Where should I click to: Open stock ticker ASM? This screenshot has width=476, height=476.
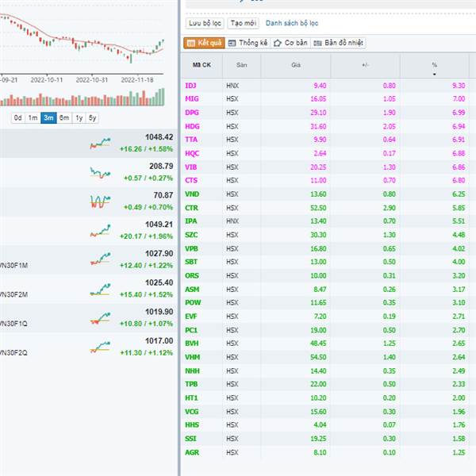(x=192, y=290)
